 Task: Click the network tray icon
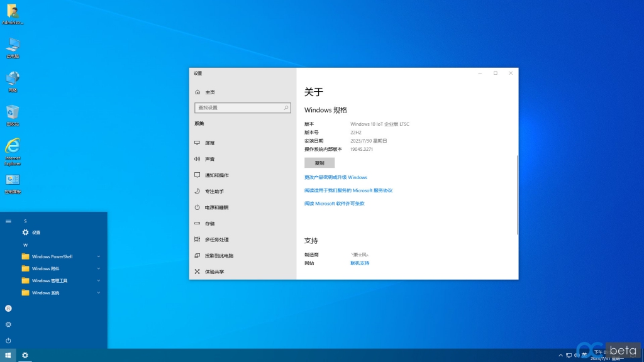(x=569, y=356)
